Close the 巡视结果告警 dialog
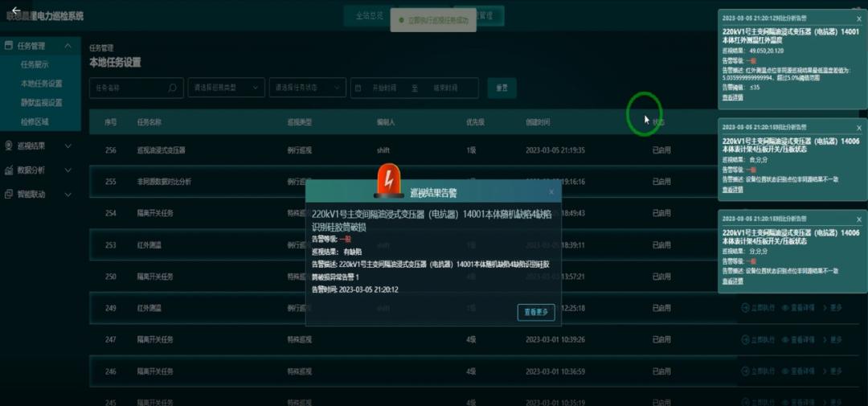This screenshot has width=868, height=406. (551, 192)
